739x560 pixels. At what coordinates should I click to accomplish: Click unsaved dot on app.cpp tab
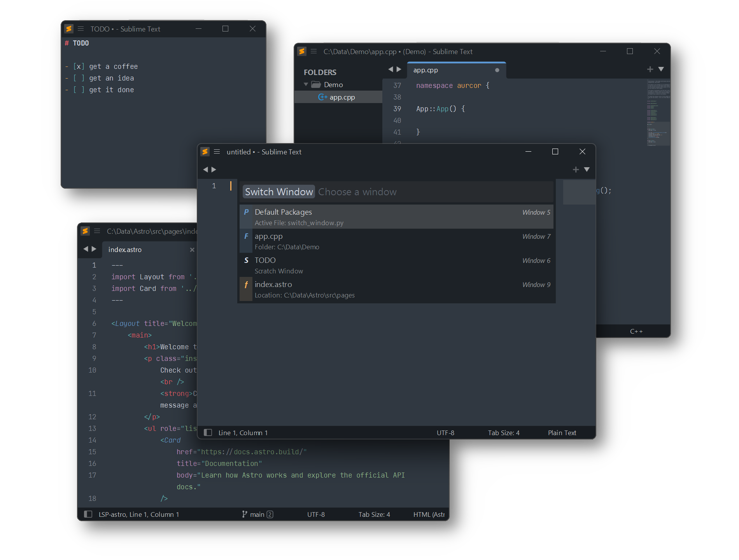497,70
